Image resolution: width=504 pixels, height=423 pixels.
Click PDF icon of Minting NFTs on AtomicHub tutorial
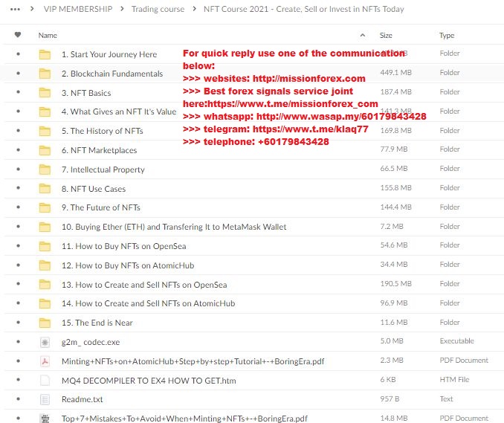click(x=45, y=361)
